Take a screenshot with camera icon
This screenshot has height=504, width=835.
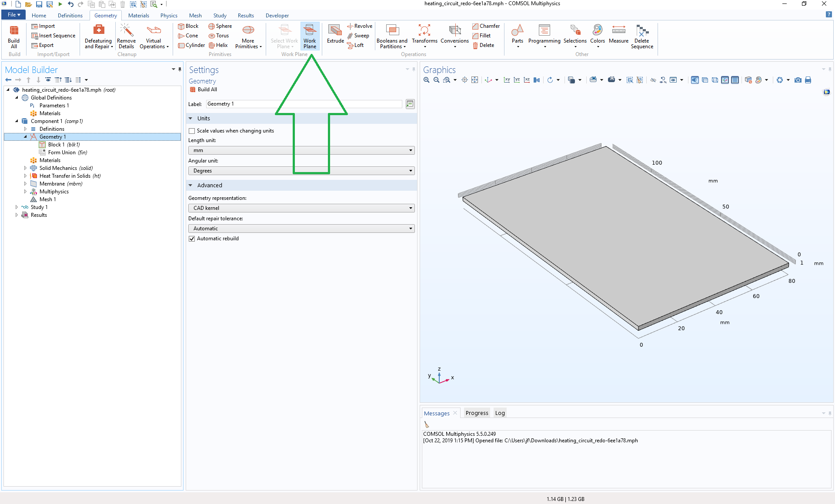pos(798,80)
